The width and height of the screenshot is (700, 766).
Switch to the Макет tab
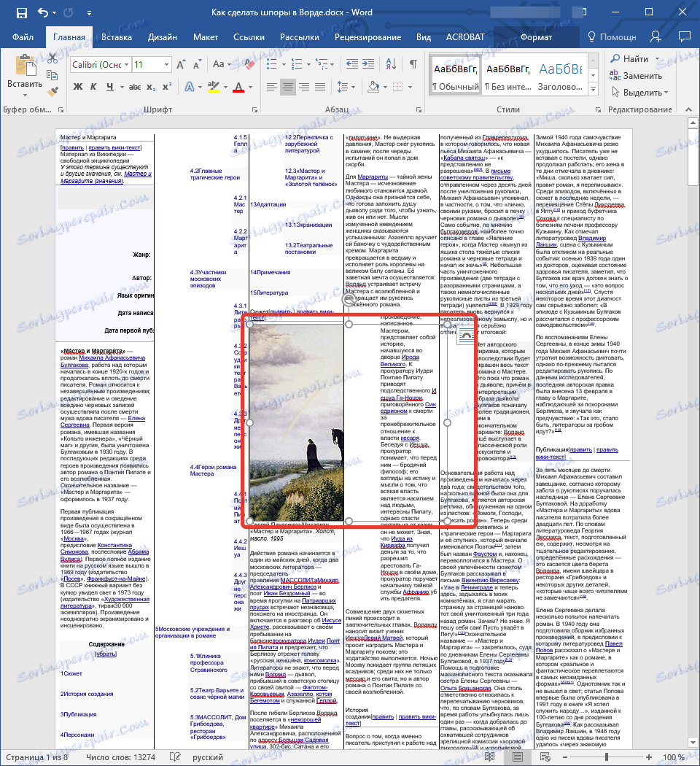[x=206, y=37]
